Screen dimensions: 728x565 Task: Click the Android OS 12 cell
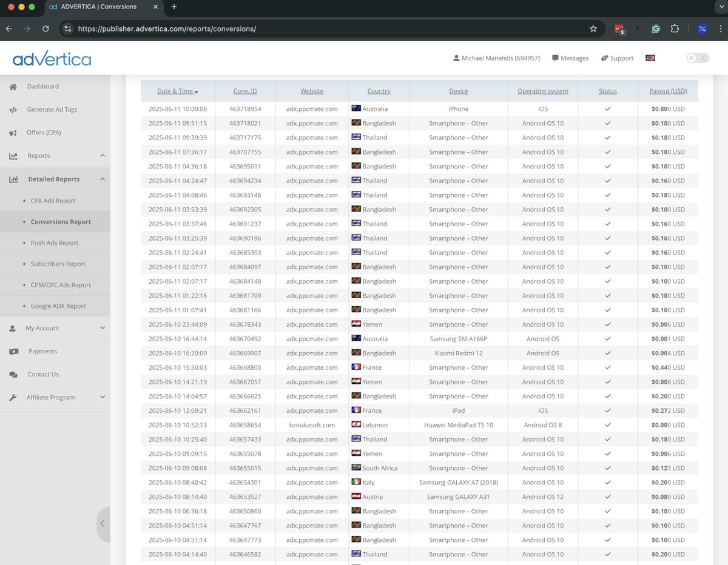coord(543,497)
